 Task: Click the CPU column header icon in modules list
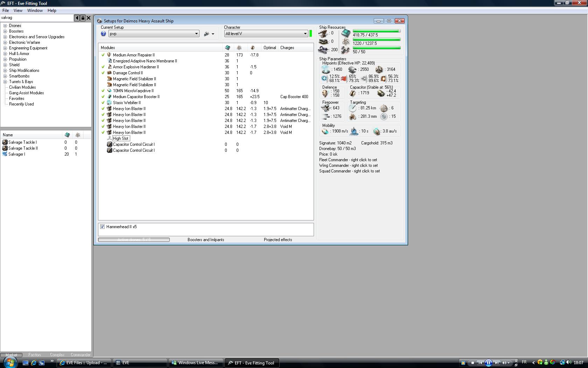coord(227,48)
